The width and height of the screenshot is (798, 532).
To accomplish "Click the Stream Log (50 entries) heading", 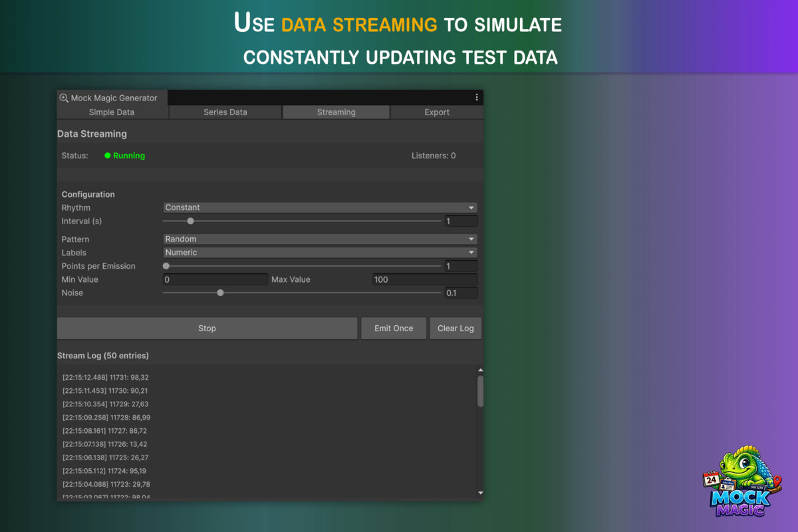I will pyautogui.click(x=103, y=356).
